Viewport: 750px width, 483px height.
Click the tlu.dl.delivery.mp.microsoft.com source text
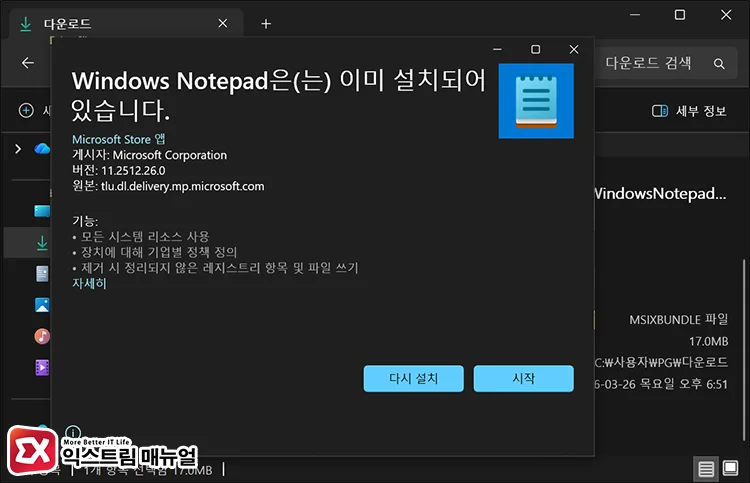(x=182, y=186)
